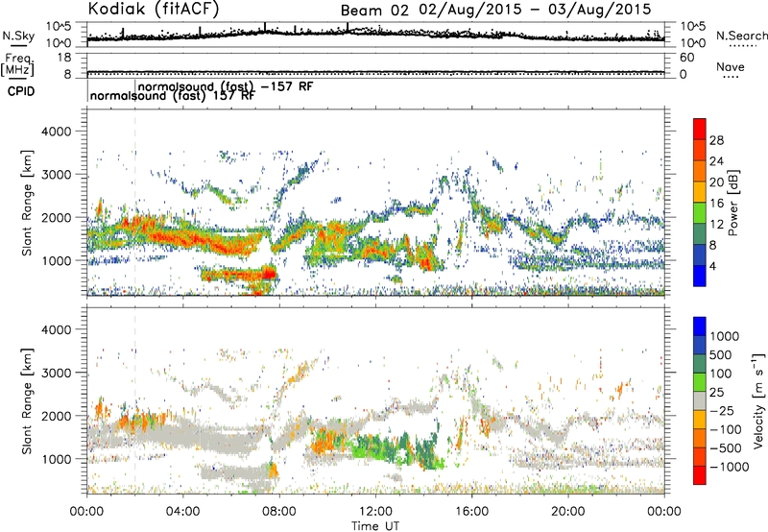
Task: Click the CPID row label
Action: pyautogui.click(x=21, y=91)
